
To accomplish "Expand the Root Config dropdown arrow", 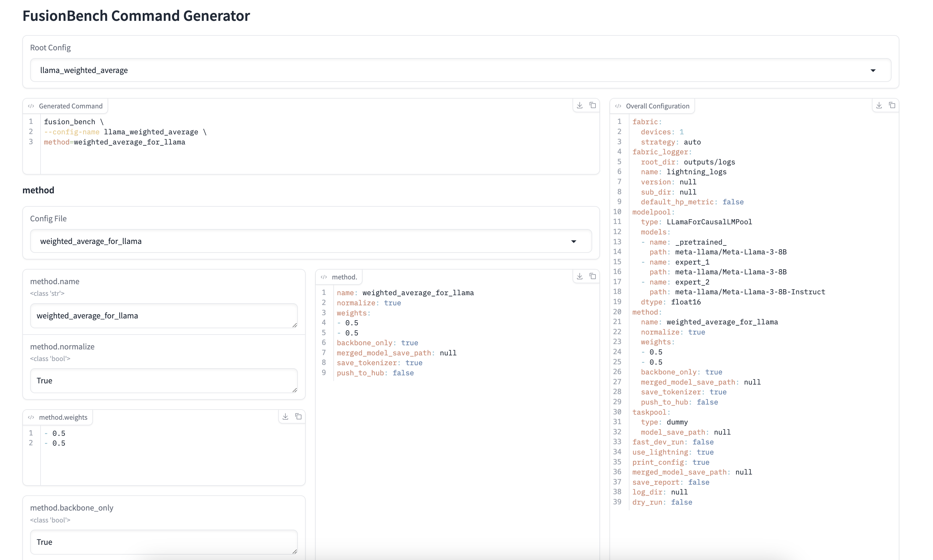I will point(873,71).
